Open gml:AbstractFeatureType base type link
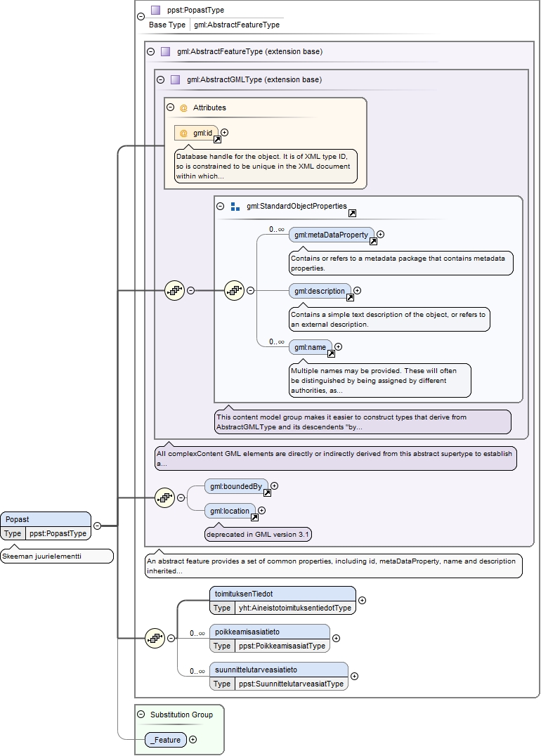The width and height of the screenshot is (541, 756). [237, 25]
